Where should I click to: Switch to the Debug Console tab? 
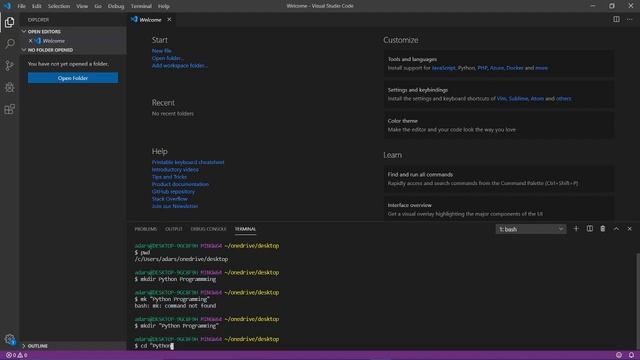coord(208,229)
